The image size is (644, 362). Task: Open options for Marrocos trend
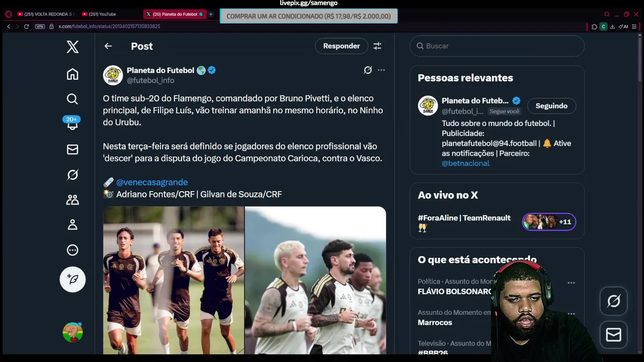(571, 314)
